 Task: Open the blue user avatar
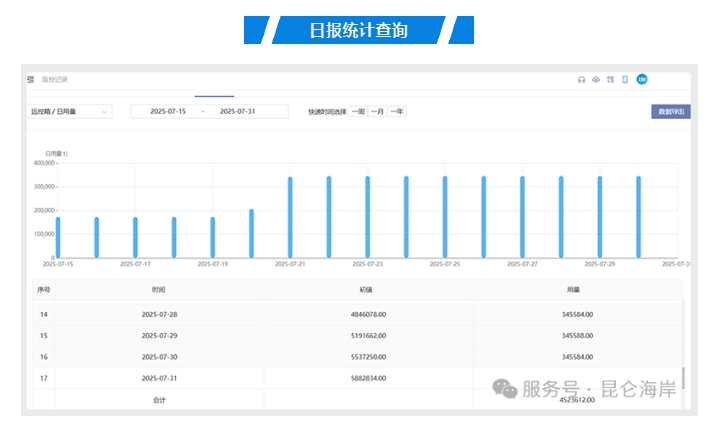point(642,79)
